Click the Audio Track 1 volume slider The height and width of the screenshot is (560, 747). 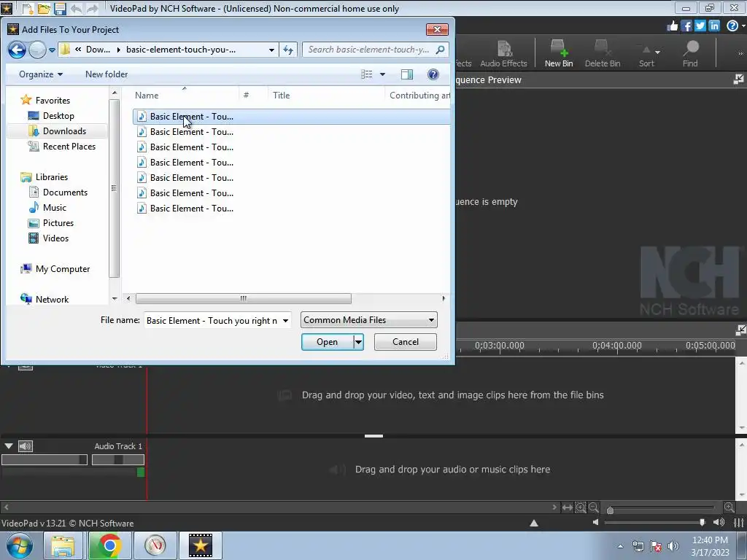click(x=44, y=459)
